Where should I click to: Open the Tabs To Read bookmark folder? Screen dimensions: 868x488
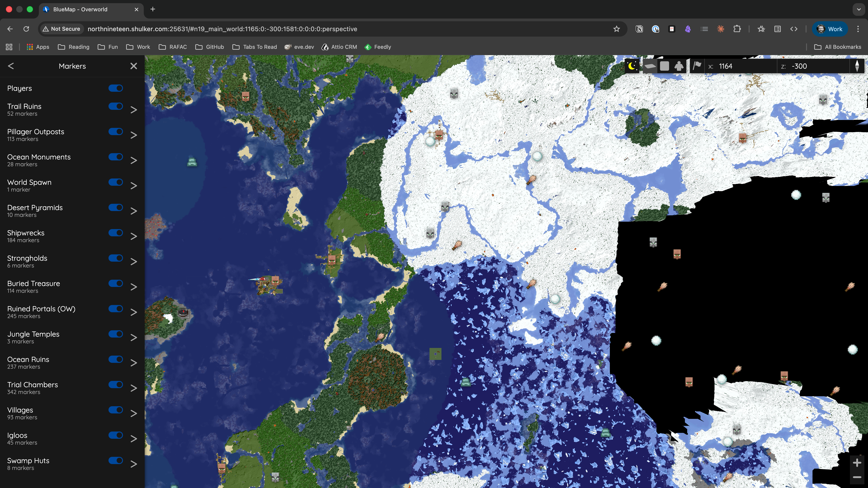tap(255, 47)
